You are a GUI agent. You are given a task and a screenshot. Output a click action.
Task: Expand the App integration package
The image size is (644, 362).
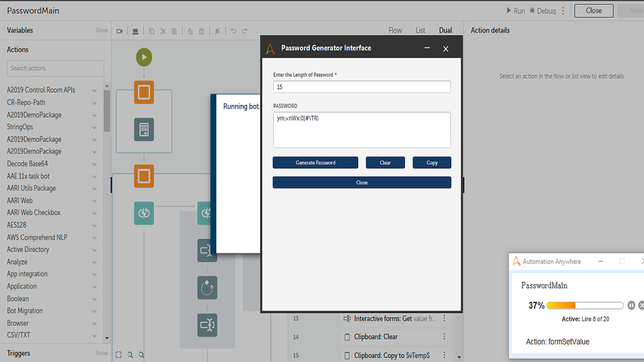pos(94,275)
